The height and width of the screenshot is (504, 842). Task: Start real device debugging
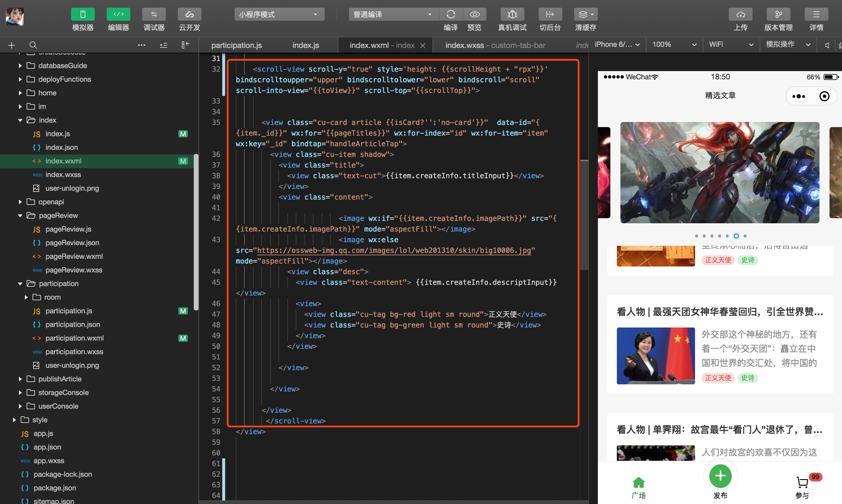click(x=512, y=14)
